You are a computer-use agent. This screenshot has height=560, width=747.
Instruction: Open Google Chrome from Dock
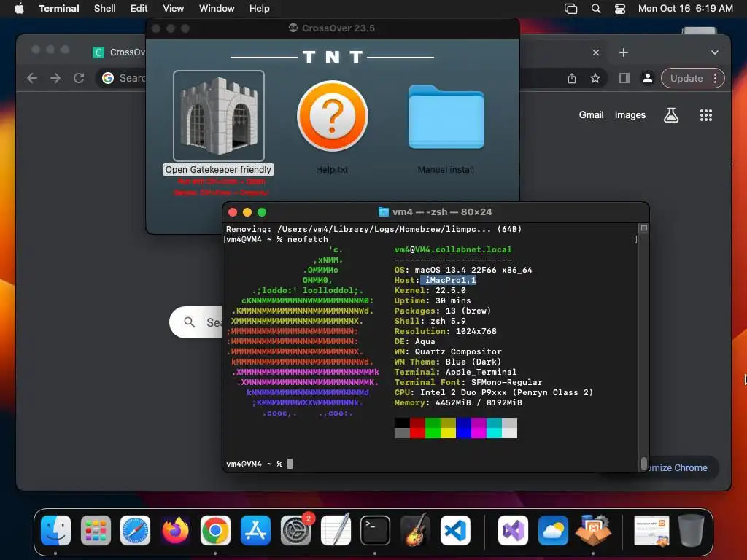(215, 531)
